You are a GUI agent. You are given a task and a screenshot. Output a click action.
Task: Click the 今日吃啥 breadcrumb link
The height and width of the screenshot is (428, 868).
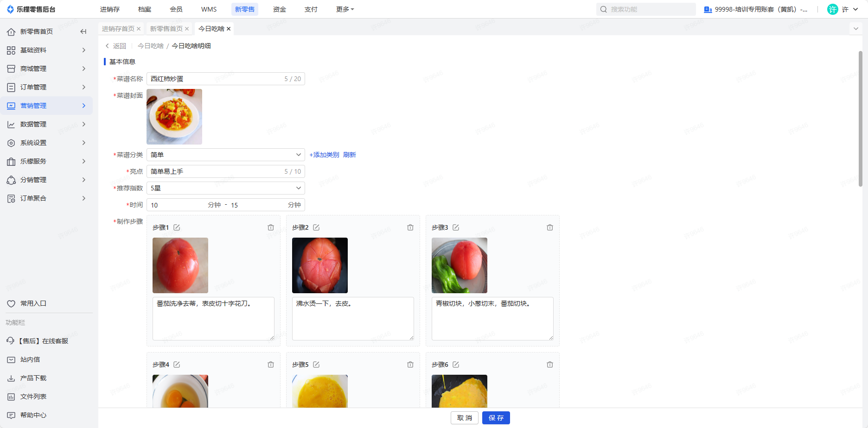(x=151, y=46)
